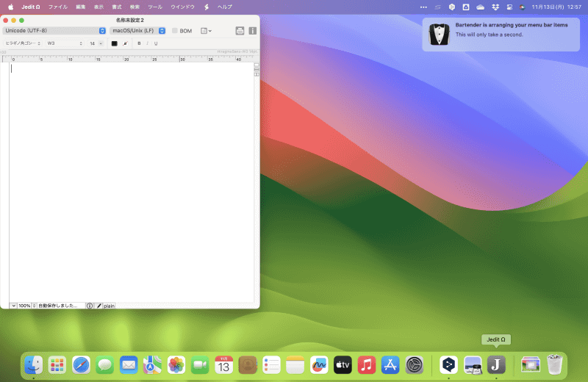Open Reminders from the Dock
This screenshot has width=588, height=382.
pos(271,365)
